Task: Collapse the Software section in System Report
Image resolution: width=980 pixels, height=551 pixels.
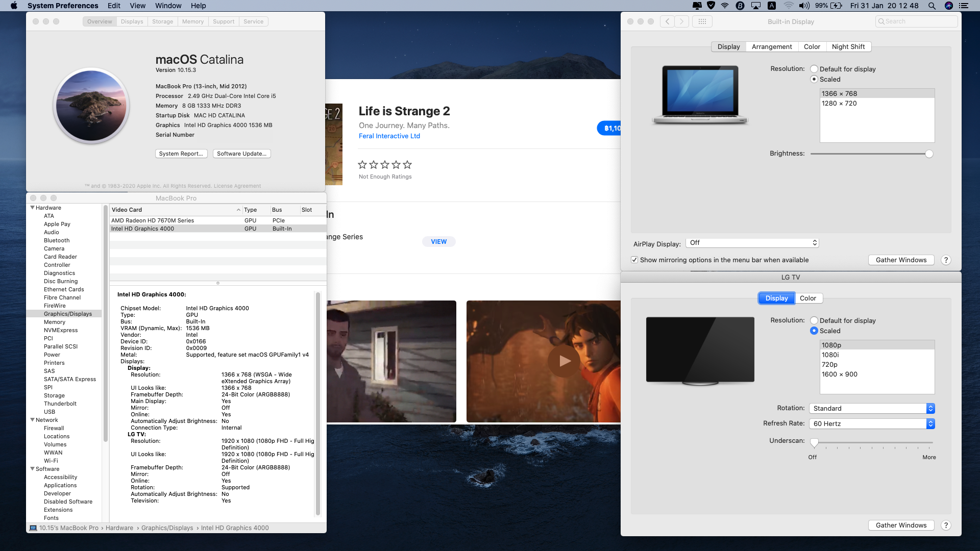Action: point(33,469)
